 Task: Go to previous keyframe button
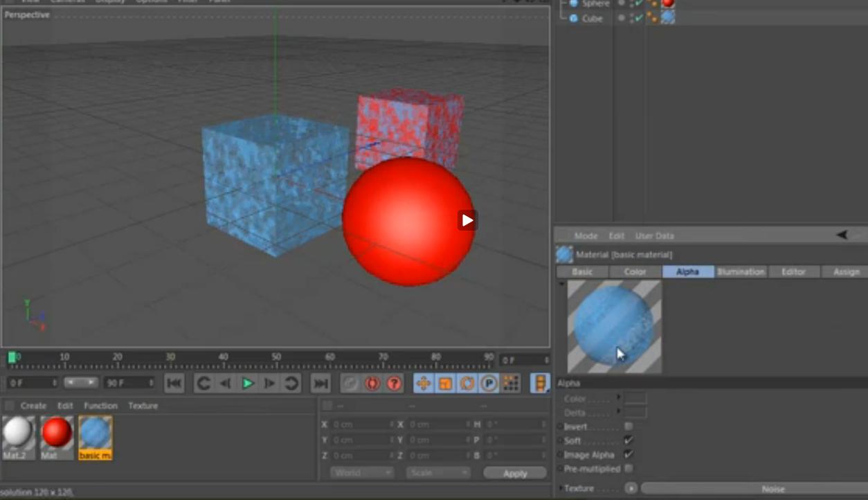[204, 383]
